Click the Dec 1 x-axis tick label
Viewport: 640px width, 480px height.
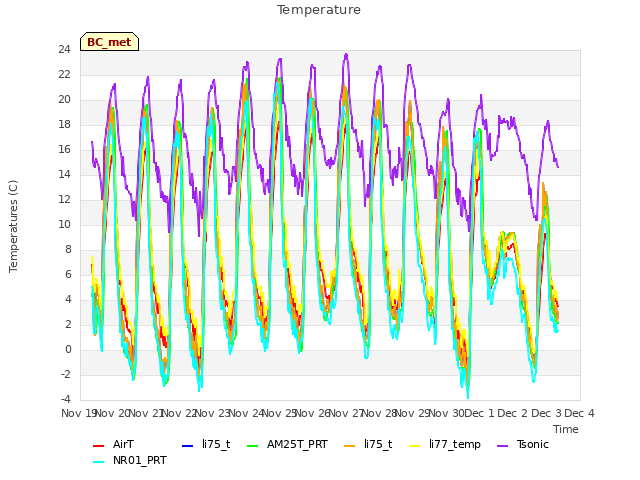(x=479, y=413)
